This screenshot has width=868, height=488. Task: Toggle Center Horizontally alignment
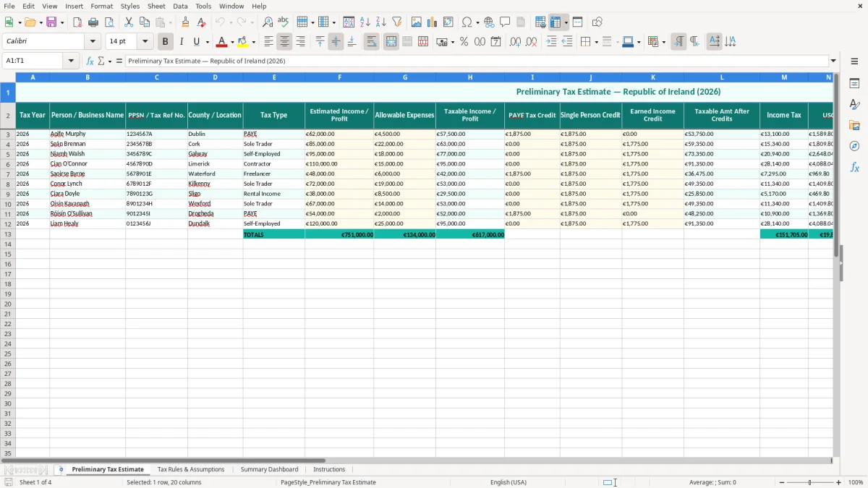[284, 42]
